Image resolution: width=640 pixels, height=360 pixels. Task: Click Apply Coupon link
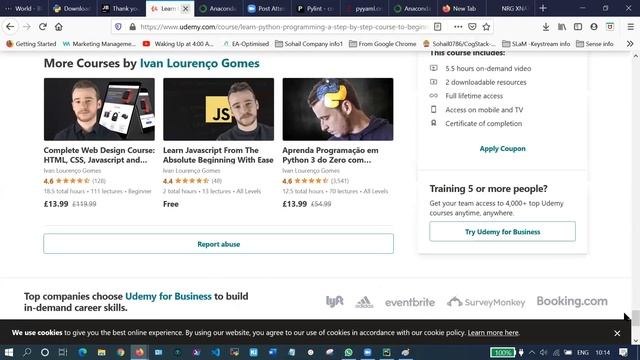point(502,149)
